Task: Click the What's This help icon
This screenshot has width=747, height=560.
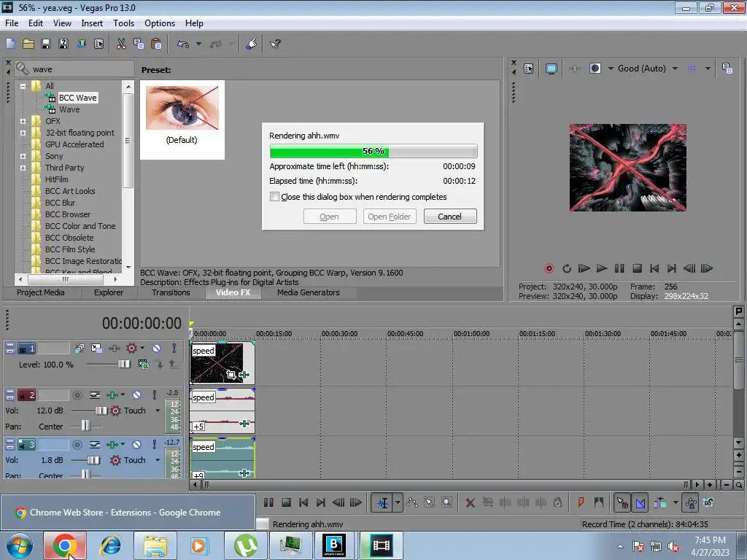Action: (x=275, y=44)
